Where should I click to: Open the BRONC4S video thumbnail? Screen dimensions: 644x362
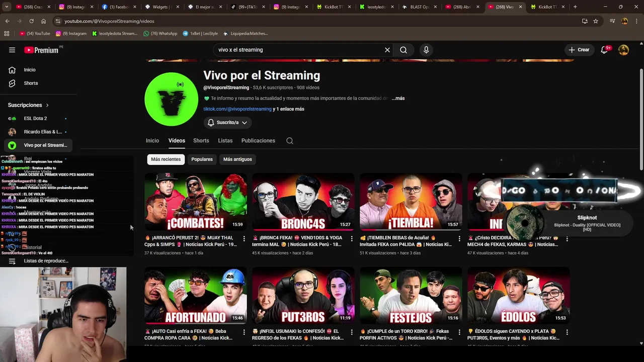(x=303, y=202)
